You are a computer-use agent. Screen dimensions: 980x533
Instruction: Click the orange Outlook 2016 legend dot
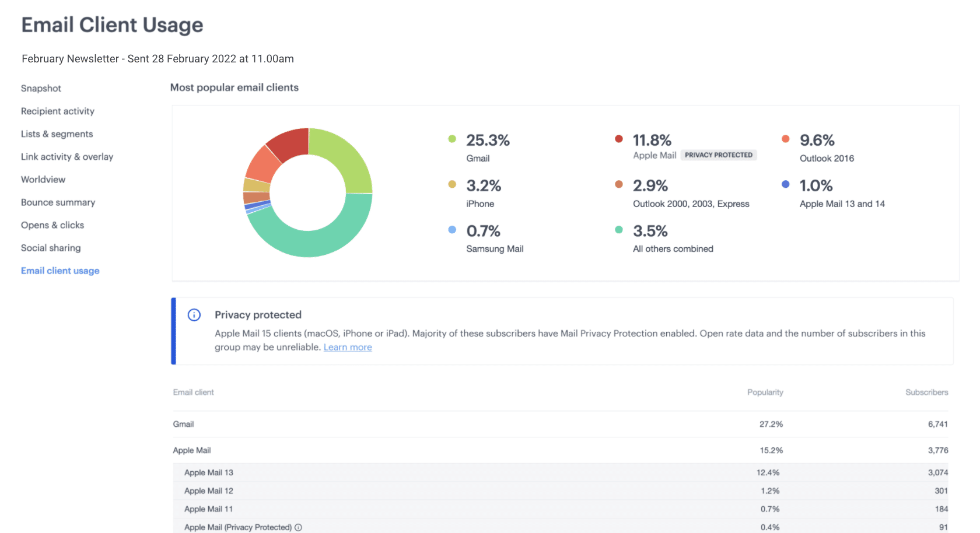click(x=786, y=139)
